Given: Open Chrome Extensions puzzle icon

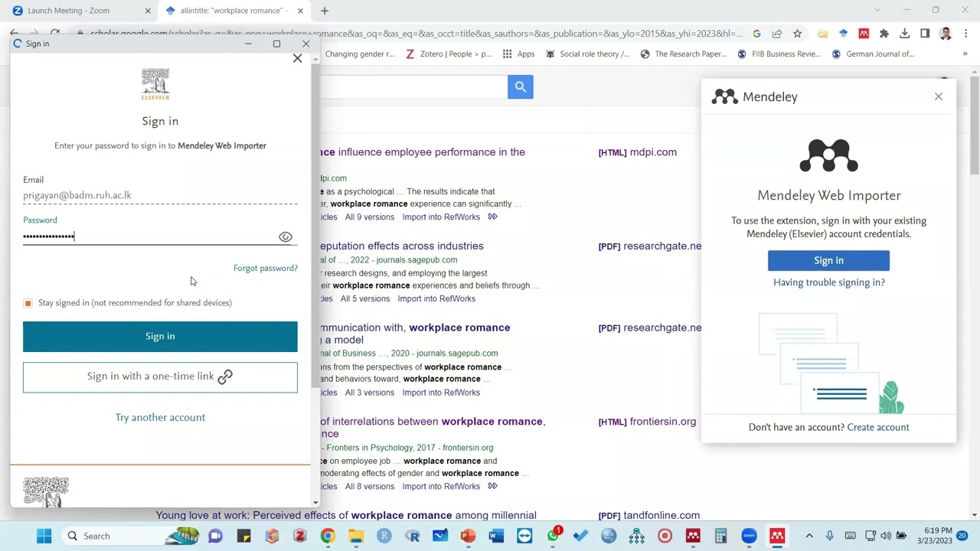Looking at the screenshot, I should tap(884, 34).
